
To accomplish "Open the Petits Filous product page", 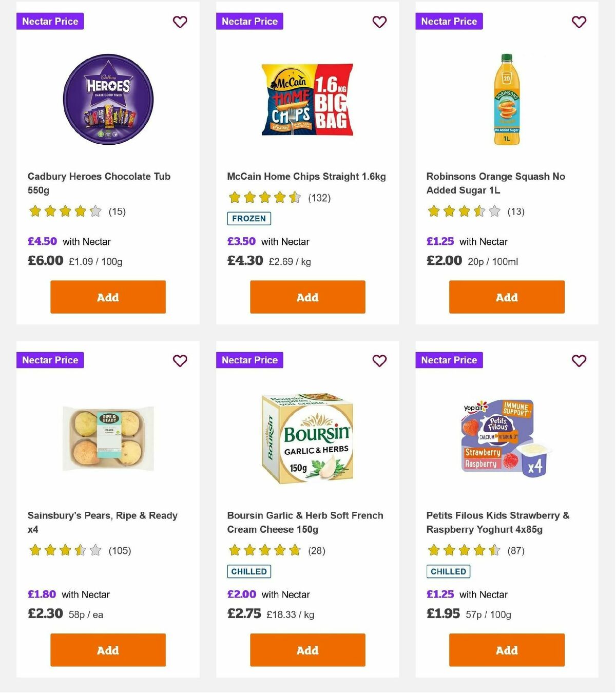I will [x=497, y=522].
